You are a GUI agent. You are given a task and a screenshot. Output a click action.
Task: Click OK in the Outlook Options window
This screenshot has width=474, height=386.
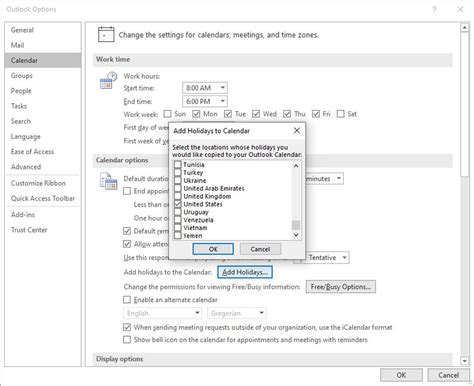(401, 375)
